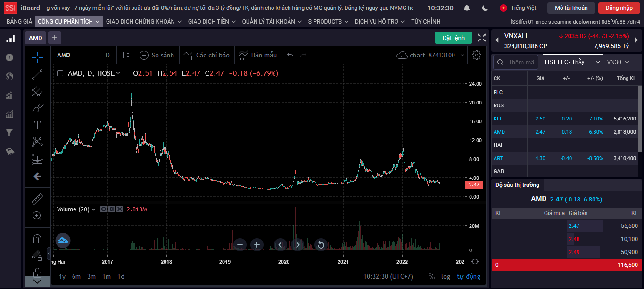Open chart settings gear icon
Screen dimensions: 644x289
[477, 55]
